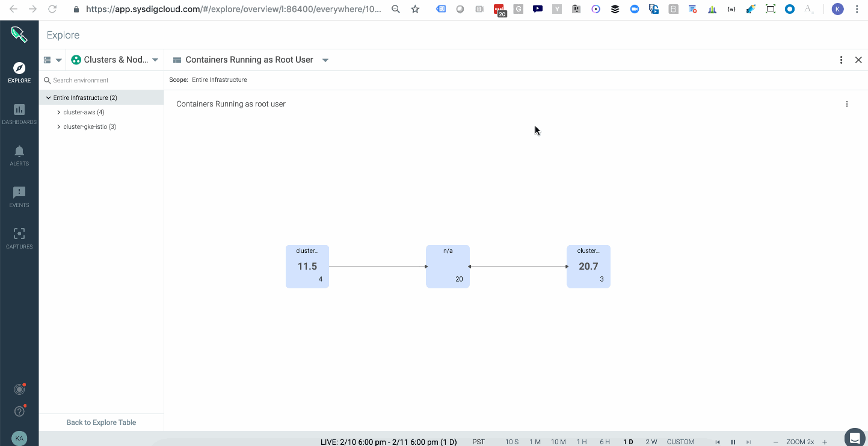The width and height of the screenshot is (868, 446).
Task: Select the 1 M time range
Action: (x=535, y=442)
